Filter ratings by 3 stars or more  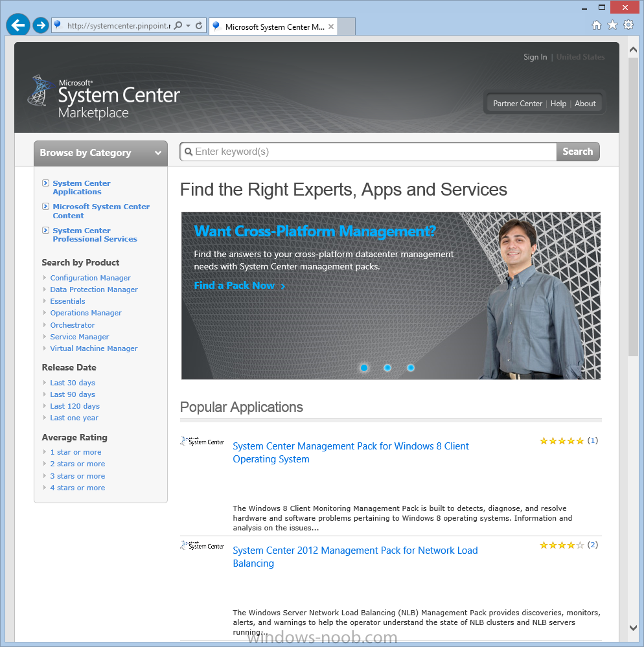click(x=78, y=476)
